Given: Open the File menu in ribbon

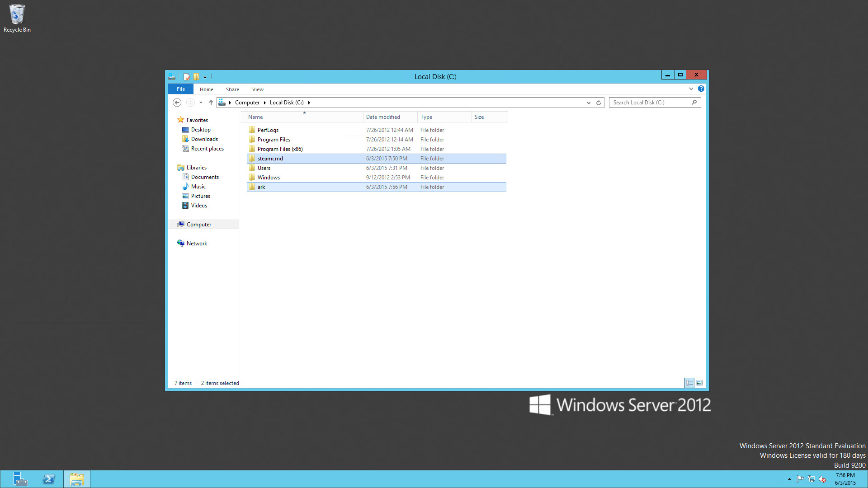Looking at the screenshot, I should pos(181,89).
